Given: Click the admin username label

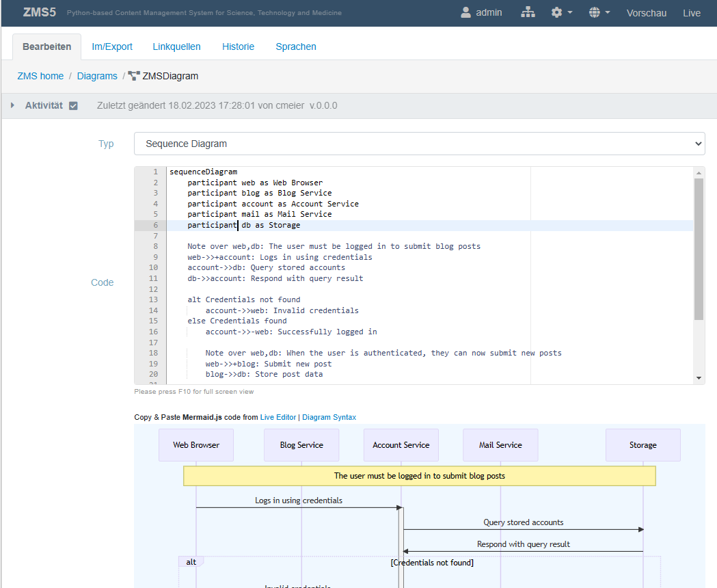Looking at the screenshot, I should pyautogui.click(x=489, y=12).
